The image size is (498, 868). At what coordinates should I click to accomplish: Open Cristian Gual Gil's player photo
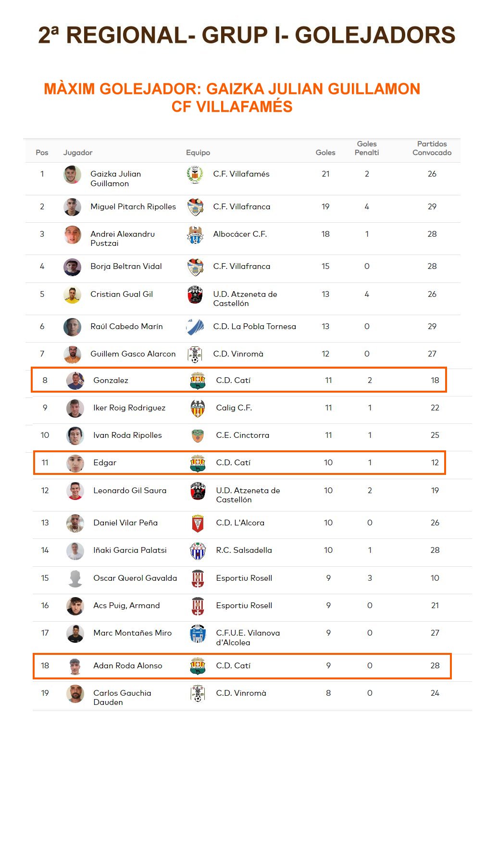pyautogui.click(x=72, y=295)
